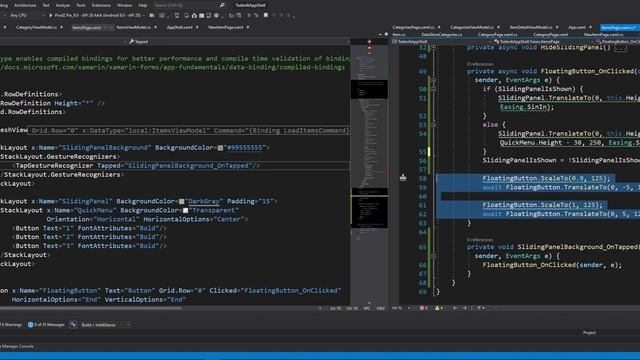Toggle the Warnings filter in Error List
Screen dimensions: 640x360
[11, 325]
